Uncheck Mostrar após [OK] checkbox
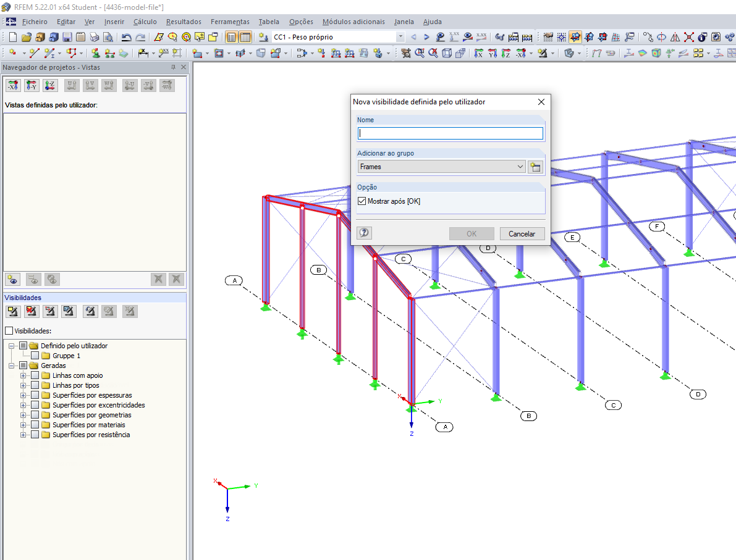Viewport: 736px width, 560px height. pos(362,201)
